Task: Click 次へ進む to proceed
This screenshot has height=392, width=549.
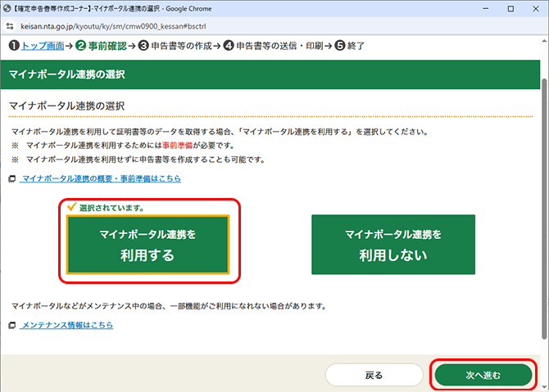Action: [x=483, y=375]
